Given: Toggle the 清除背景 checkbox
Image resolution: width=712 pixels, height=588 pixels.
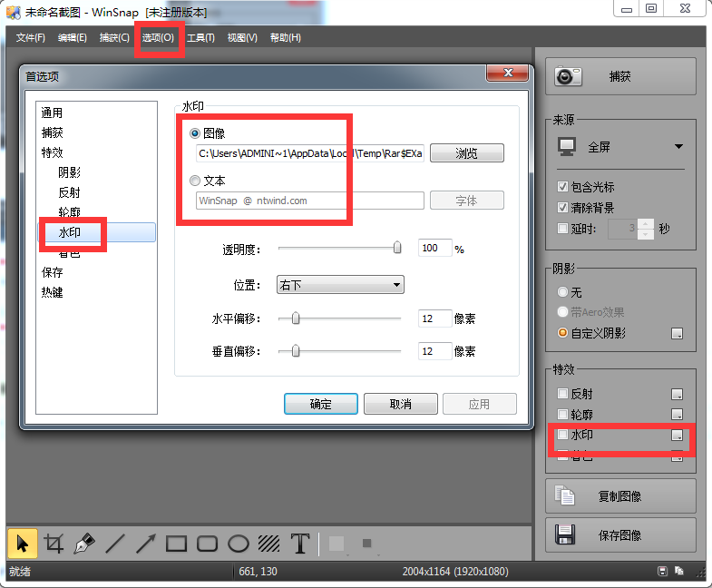Looking at the screenshot, I should click(x=562, y=208).
